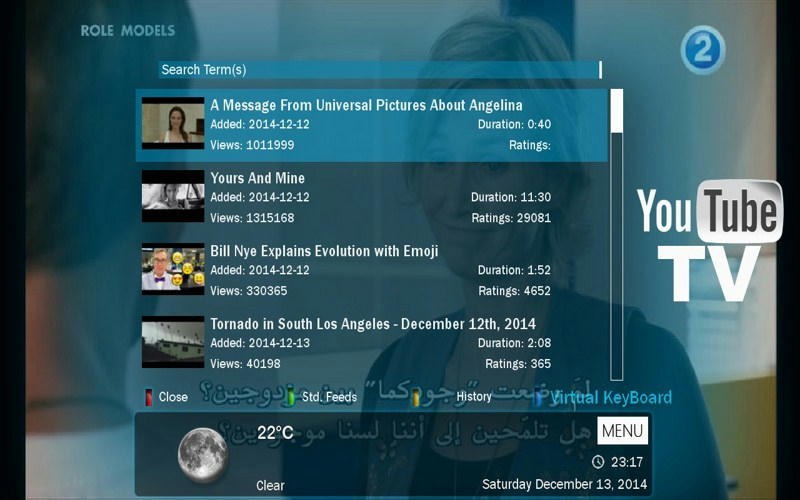This screenshot has width=800, height=500.
Task: Click the Search Term(s) input field
Action: pos(380,70)
